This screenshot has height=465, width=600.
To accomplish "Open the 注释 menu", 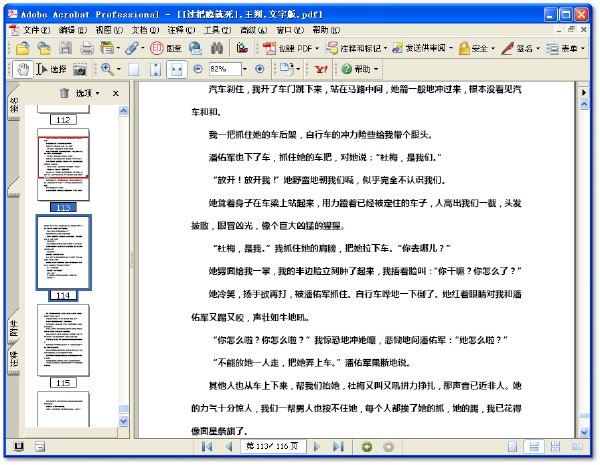I will [181, 30].
